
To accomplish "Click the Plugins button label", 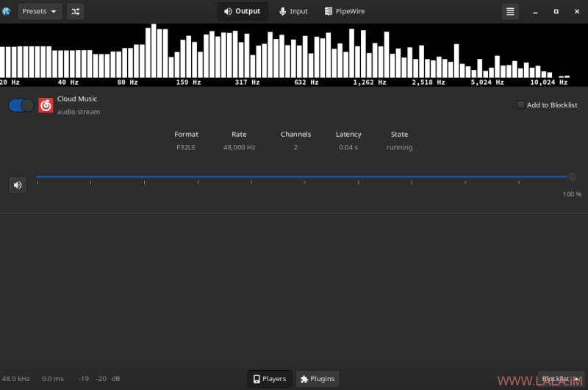I will click(x=322, y=379).
